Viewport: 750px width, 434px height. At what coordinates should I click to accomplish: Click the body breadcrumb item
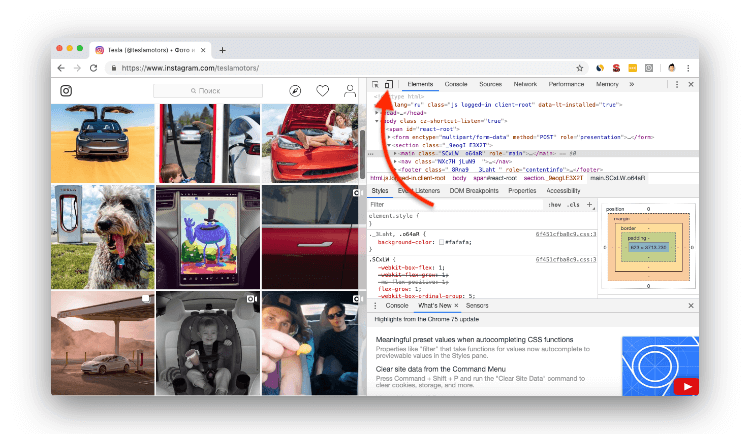[459, 178]
